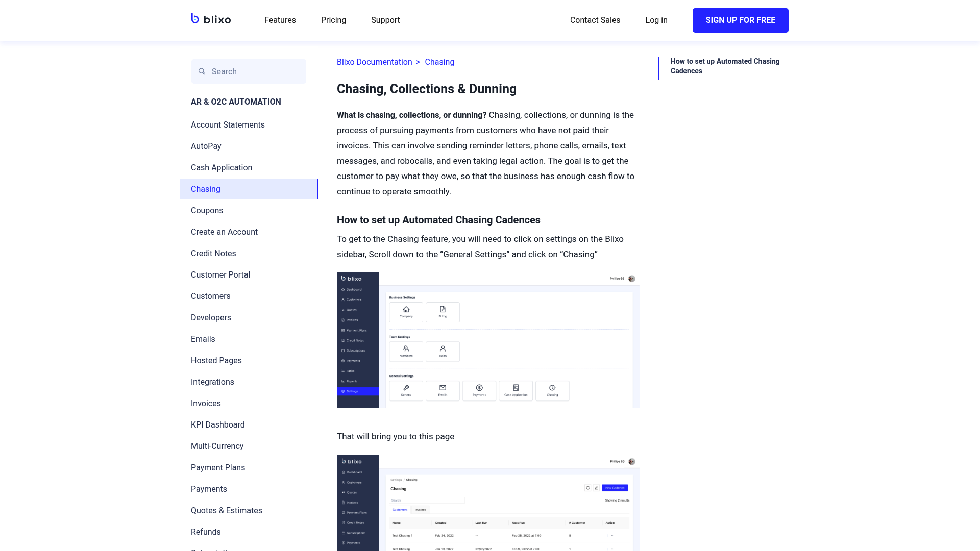Open the Philips 66 avatar menu
Image resolution: width=980 pixels, height=551 pixels.
631,278
